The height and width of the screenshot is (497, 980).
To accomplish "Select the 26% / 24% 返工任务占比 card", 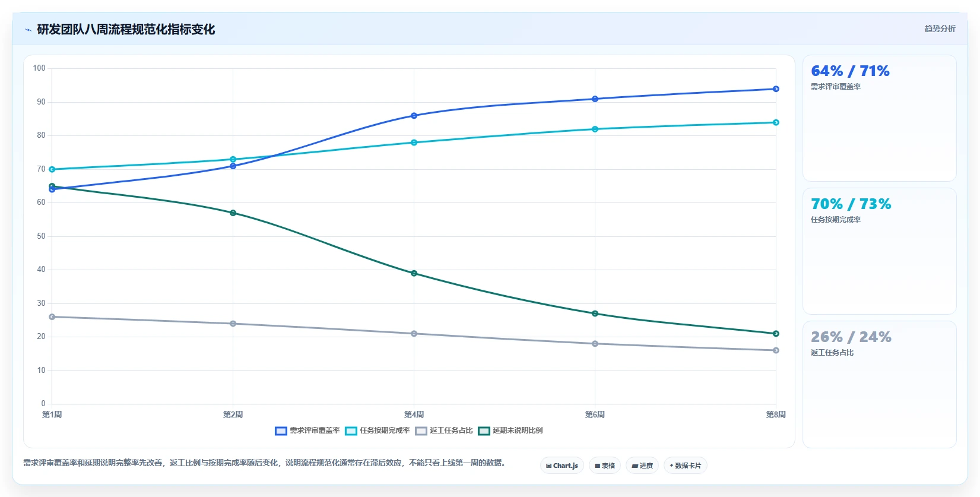I will click(879, 384).
